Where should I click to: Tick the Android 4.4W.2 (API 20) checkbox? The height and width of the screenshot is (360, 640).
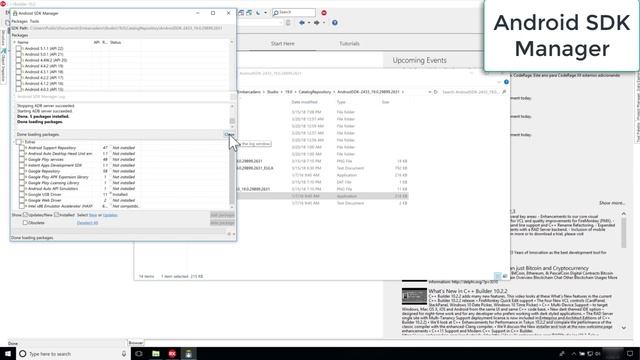click(x=18, y=60)
